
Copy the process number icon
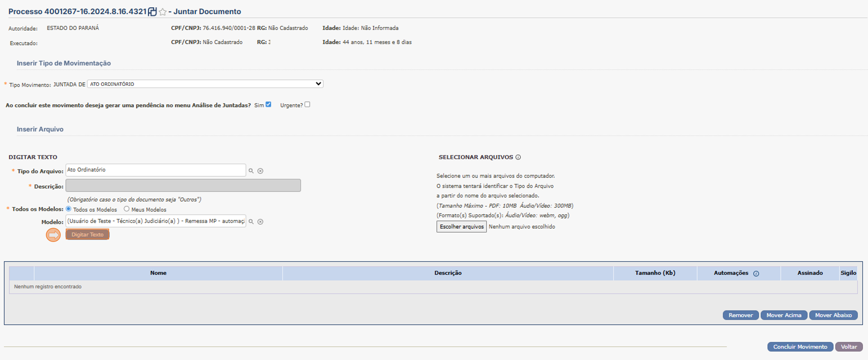[x=152, y=12]
